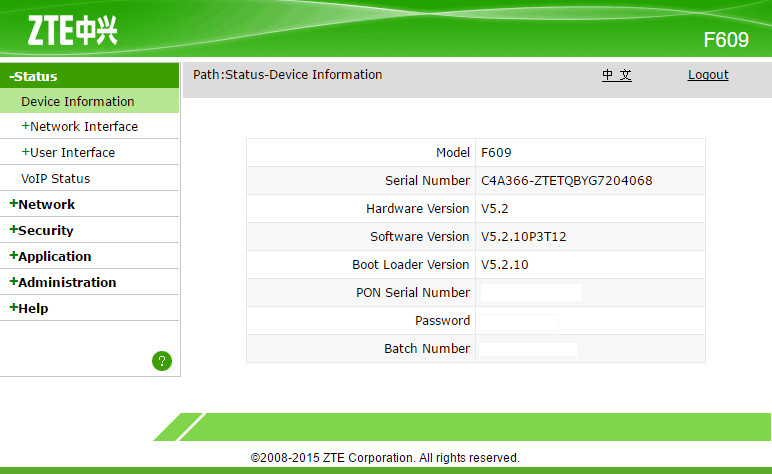Click the Path:Status-Device Information breadcrumb
772x474 pixels.
point(288,75)
